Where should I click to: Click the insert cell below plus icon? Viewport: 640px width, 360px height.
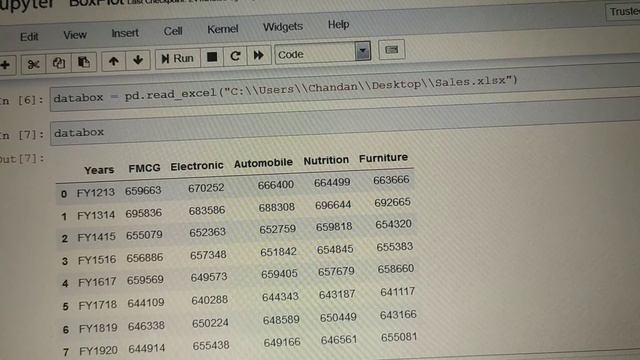pyautogui.click(x=5, y=65)
